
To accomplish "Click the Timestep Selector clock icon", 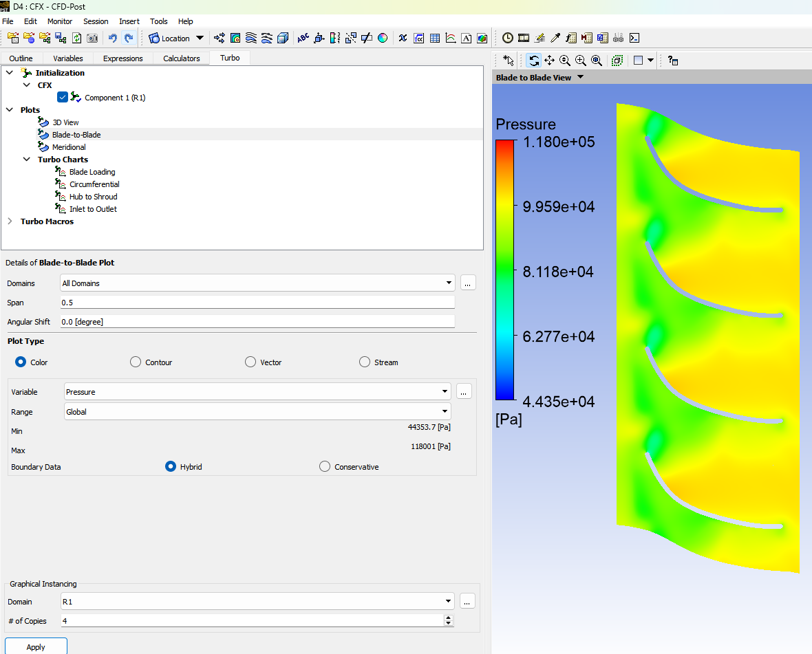I will point(507,39).
